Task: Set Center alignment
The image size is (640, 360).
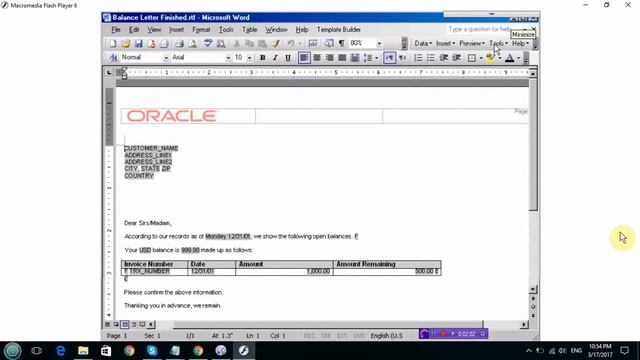Action: tap(317, 58)
